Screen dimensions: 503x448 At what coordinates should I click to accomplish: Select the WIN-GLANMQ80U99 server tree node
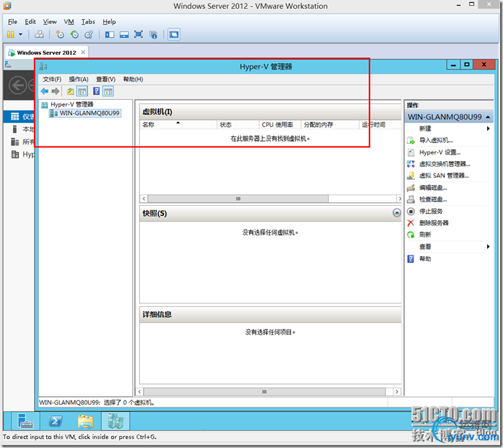[x=85, y=114]
